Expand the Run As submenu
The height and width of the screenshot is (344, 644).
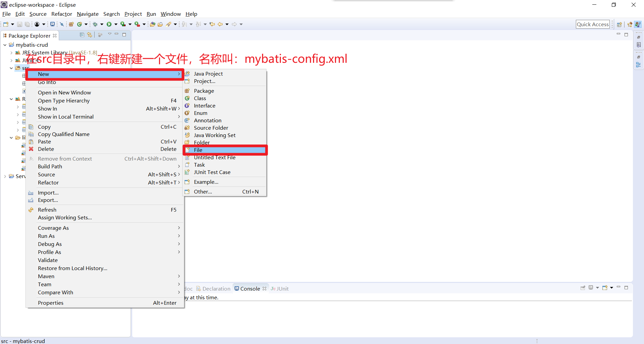(105, 236)
